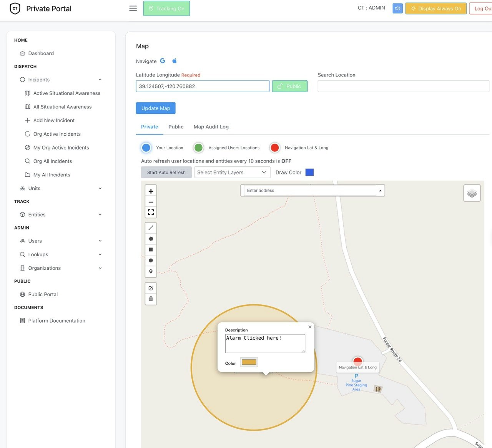Screen dimensions: 492x448
Task: Click the delete layers trash icon
Action: click(x=151, y=299)
